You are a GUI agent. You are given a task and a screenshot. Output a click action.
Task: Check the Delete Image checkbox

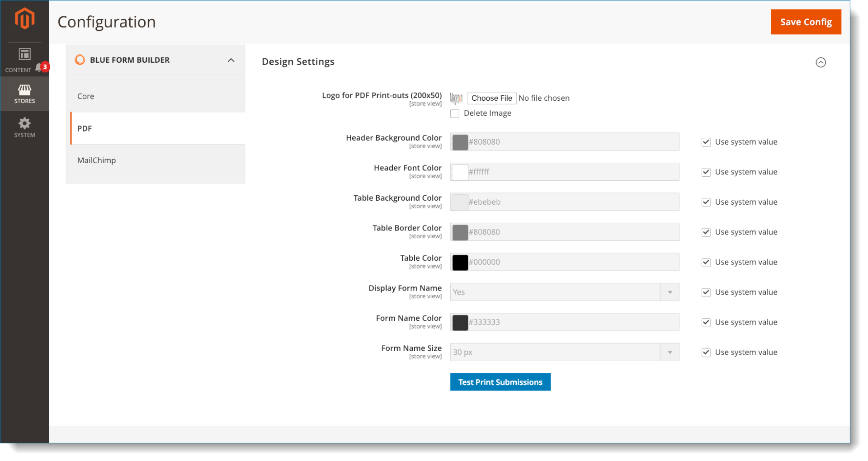tap(455, 113)
